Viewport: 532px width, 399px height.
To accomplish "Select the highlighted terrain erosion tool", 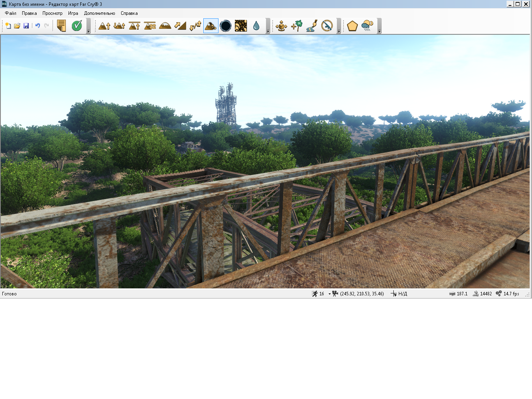I will pos(211,26).
